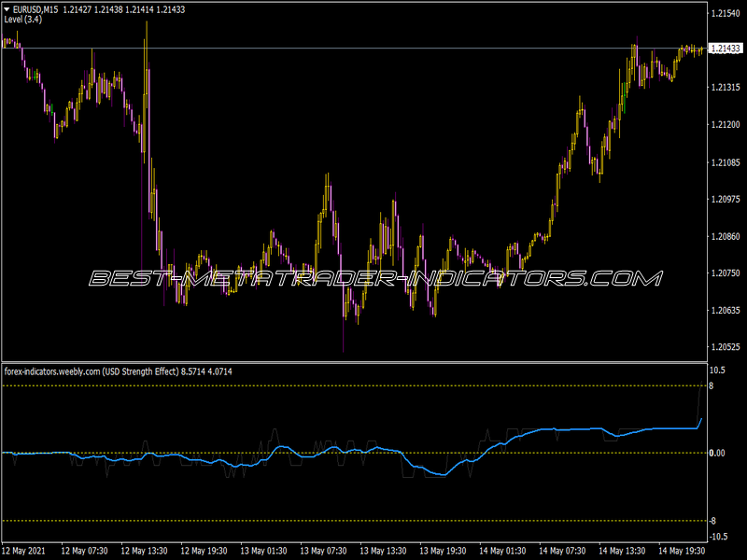Click the current price tag 1.21433

(726, 49)
